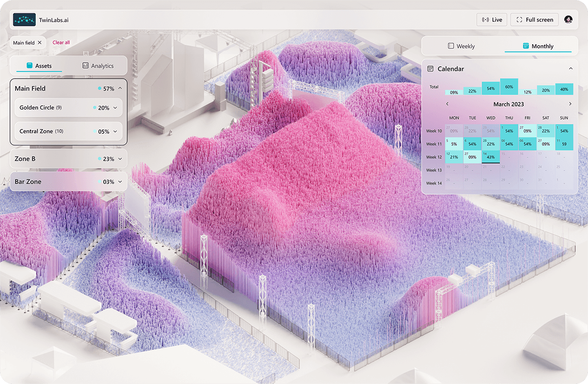Collapse the Main Field section
Viewport: 588px width, 384px height.
(x=121, y=88)
